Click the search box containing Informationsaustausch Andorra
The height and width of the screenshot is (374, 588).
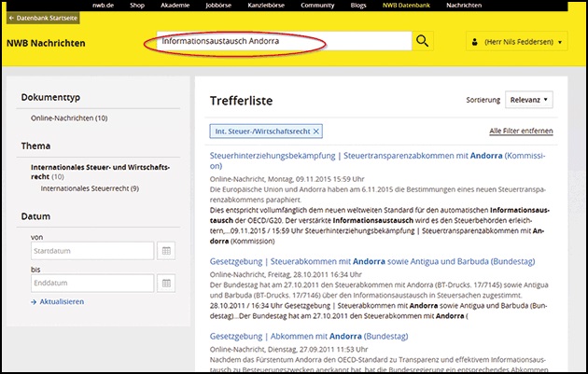coord(280,42)
